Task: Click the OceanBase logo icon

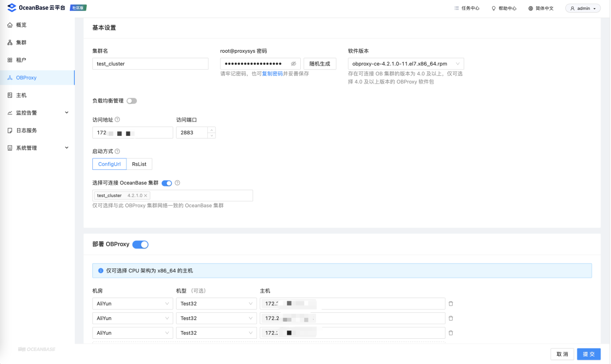Action: tap(12, 7)
